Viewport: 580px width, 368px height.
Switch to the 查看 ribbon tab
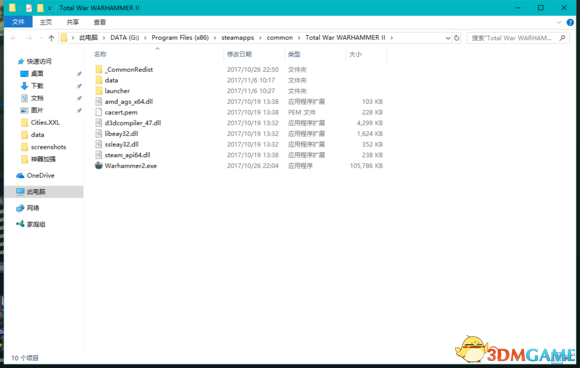100,22
